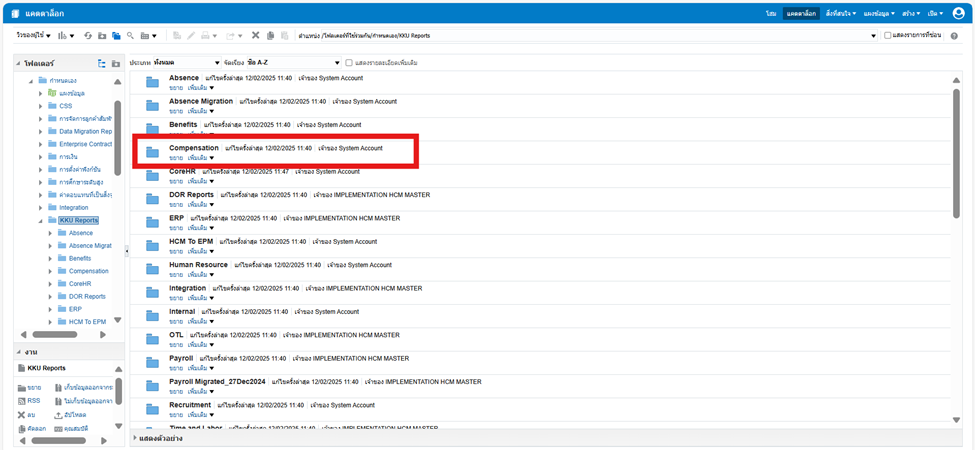The image size is (975, 450).
Task: Click the Upload link in tasks panel
Action: tap(71, 414)
